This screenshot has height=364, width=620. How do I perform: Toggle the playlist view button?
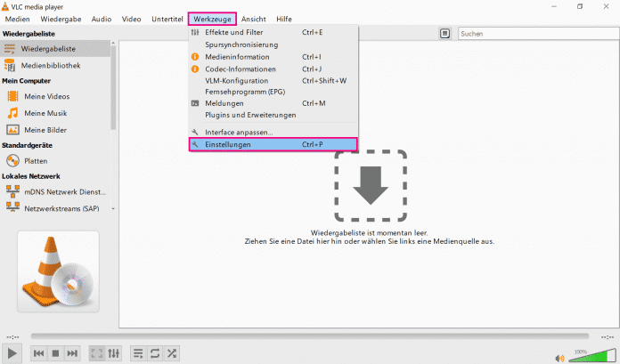tap(138, 353)
